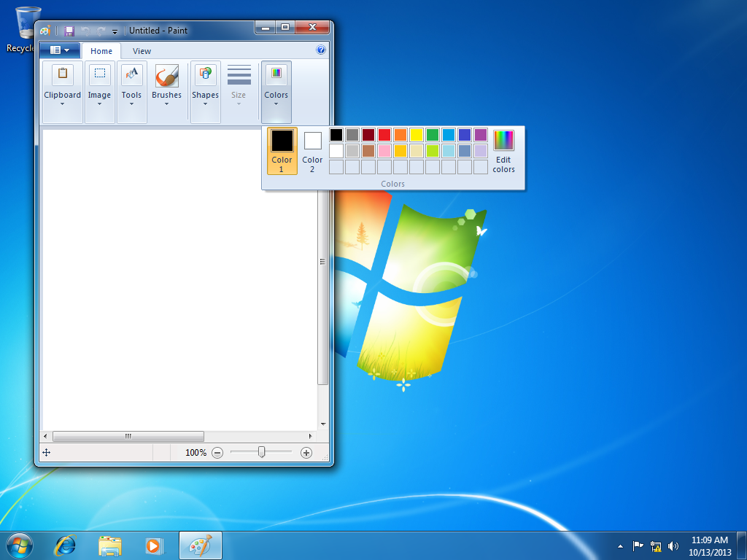Viewport: 747px width, 560px height.
Task: Click the vertical scroll down arrow
Action: 323,424
